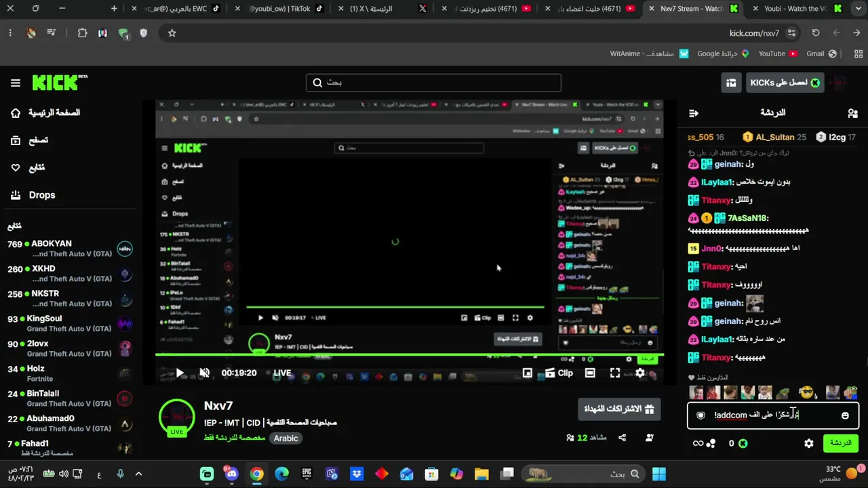Viewport: 868px width, 488px height.
Task: Open the Gmail bookmark
Action: (821, 54)
